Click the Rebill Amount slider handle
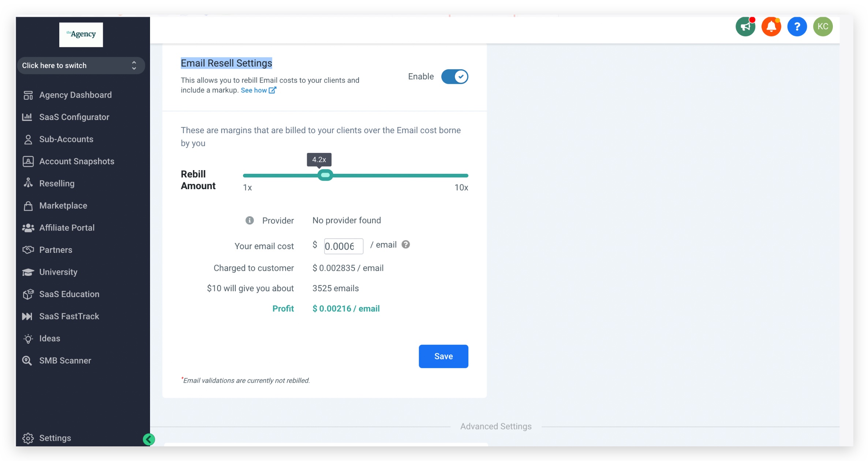The width and height of the screenshot is (868, 461). point(325,175)
